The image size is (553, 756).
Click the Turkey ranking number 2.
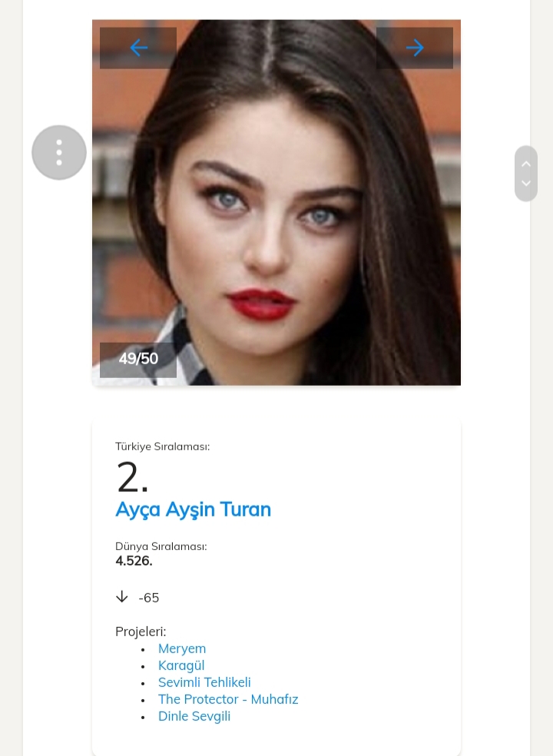[x=132, y=477]
